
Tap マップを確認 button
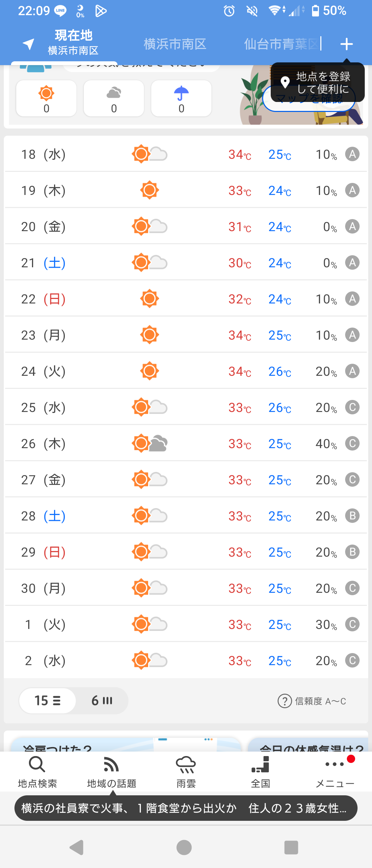click(x=309, y=99)
